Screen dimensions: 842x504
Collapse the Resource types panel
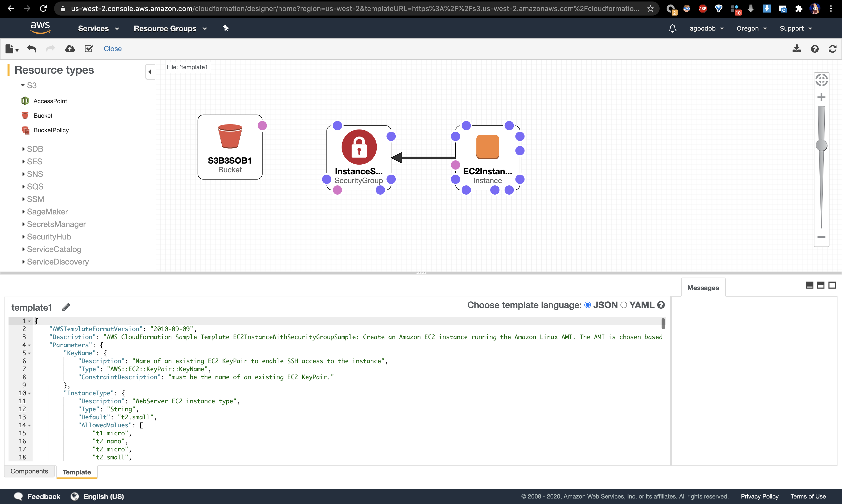click(x=150, y=72)
